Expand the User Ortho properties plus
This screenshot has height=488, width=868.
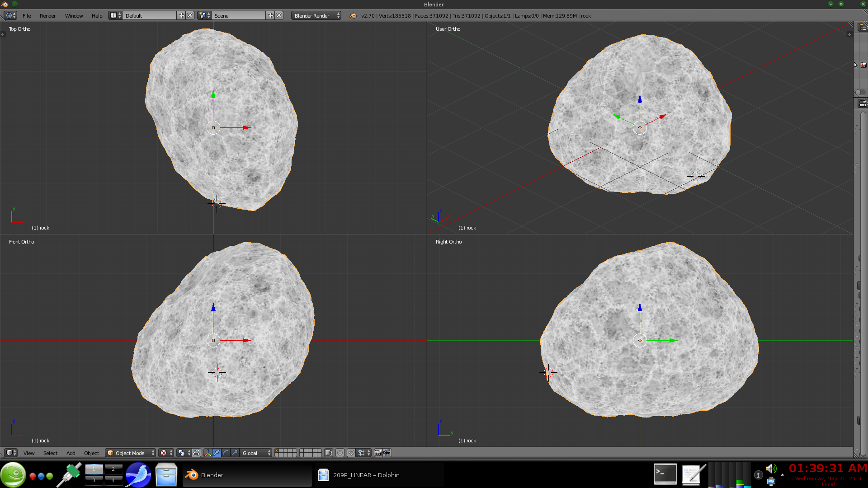(849, 34)
